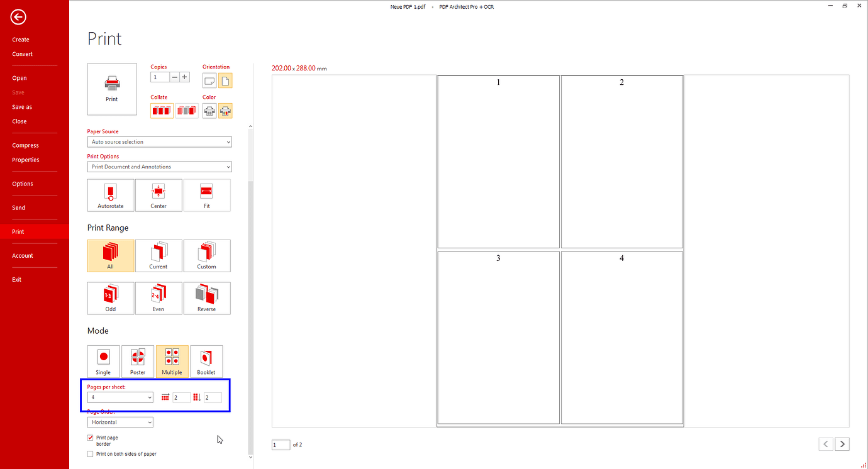Select the Center print option

coord(159,195)
